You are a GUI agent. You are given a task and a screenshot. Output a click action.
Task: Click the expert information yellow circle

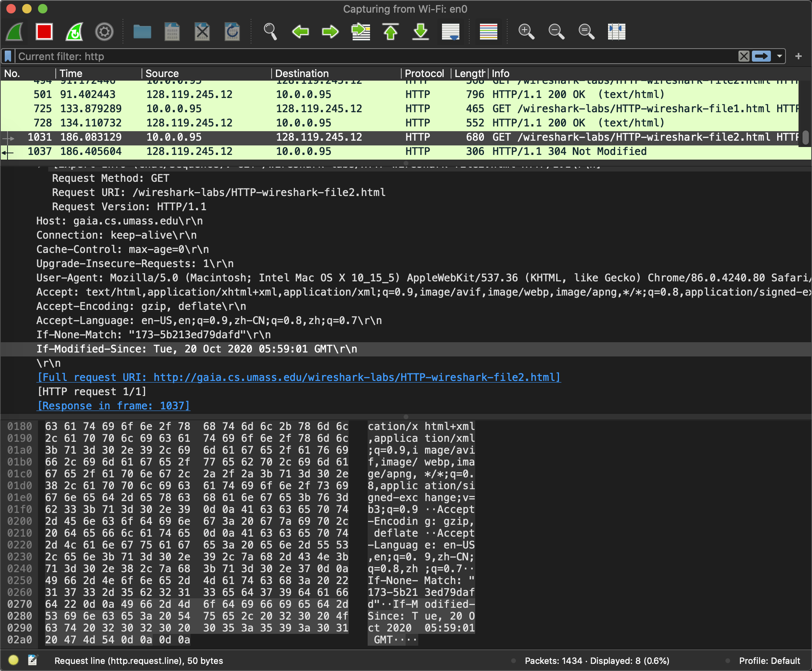click(x=13, y=660)
